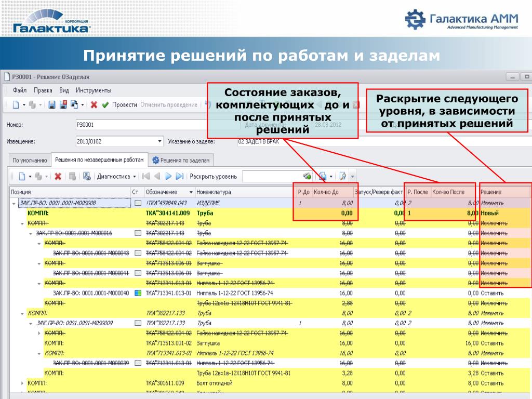Open the Извещение 2013/0102 dropdown

[159, 141]
